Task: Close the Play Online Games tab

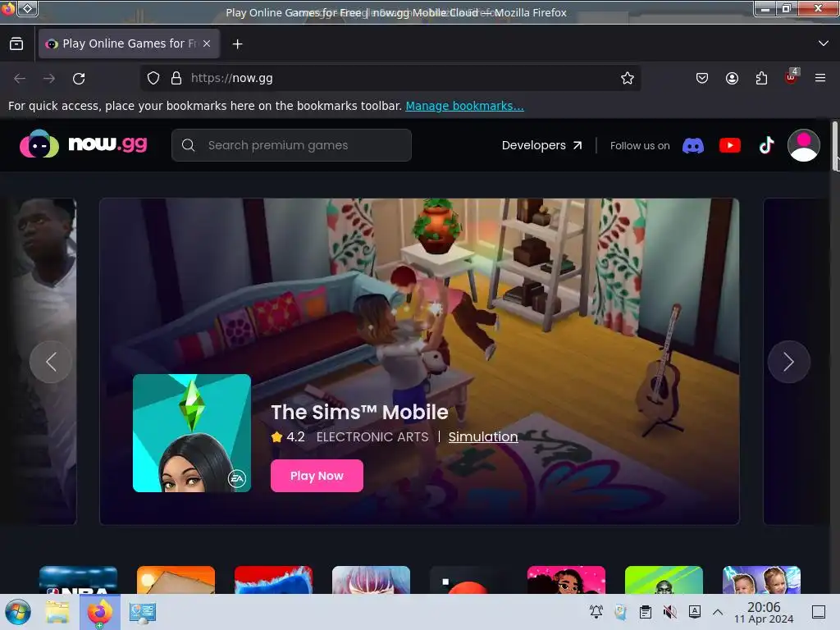Action: pyautogui.click(x=207, y=43)
